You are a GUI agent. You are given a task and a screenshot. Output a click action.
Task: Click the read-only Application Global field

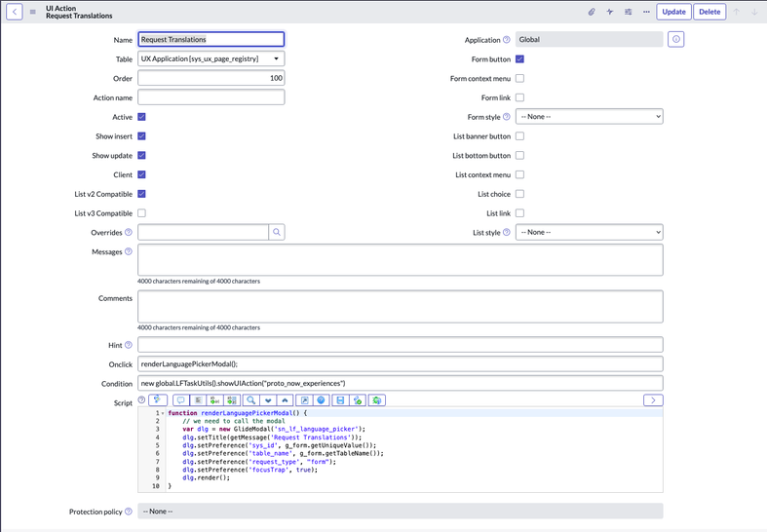pos(590,39)
